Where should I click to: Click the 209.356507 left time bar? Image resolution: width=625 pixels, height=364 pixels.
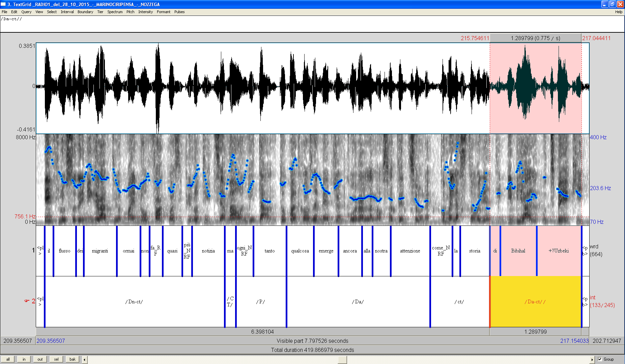click(x=18, y=341)
